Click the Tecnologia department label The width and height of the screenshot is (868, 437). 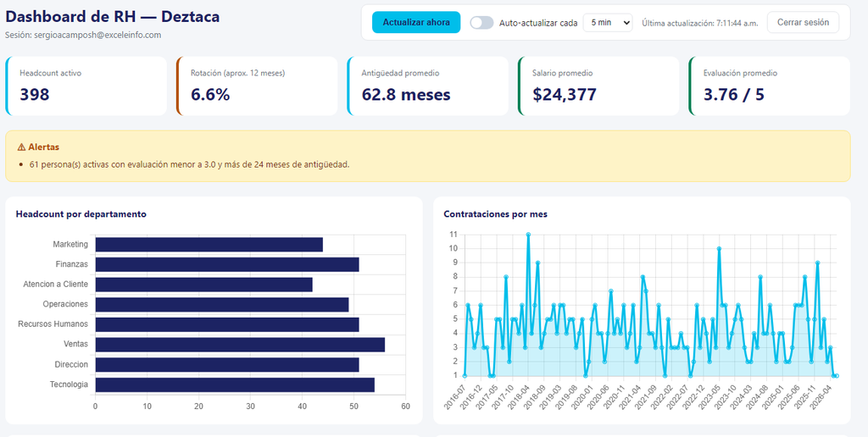click(x=70, y=384)
